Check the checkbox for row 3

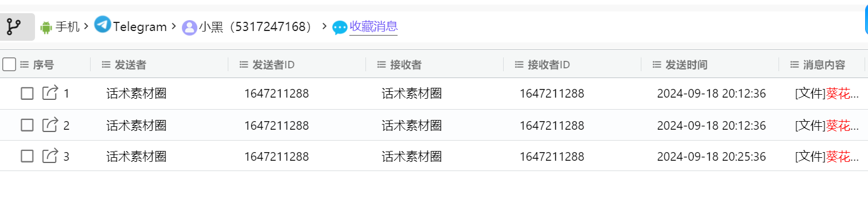point(27,156)
